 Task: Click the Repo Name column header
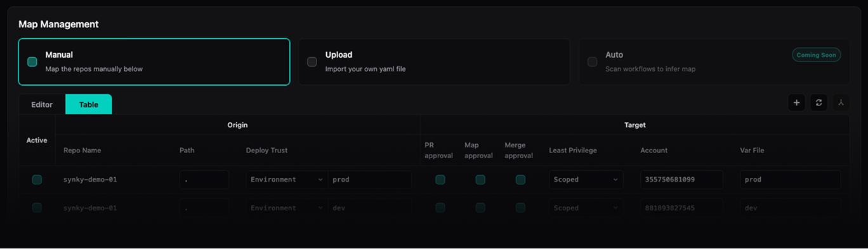click(x=82, y=151)
